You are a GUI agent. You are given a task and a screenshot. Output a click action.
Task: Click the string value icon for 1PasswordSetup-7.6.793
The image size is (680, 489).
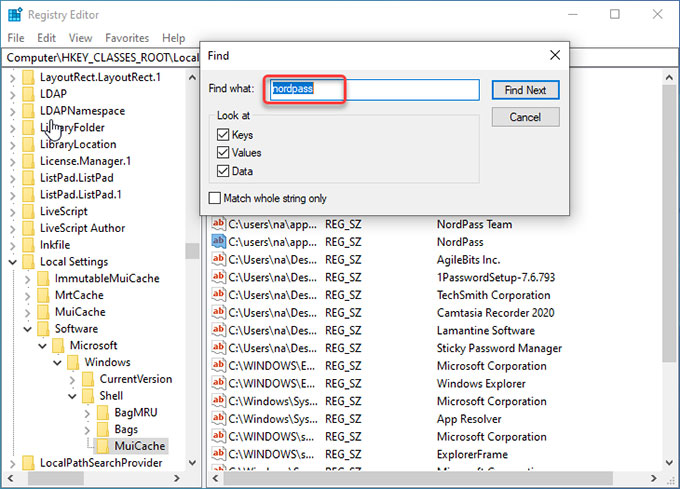point(219,277)
